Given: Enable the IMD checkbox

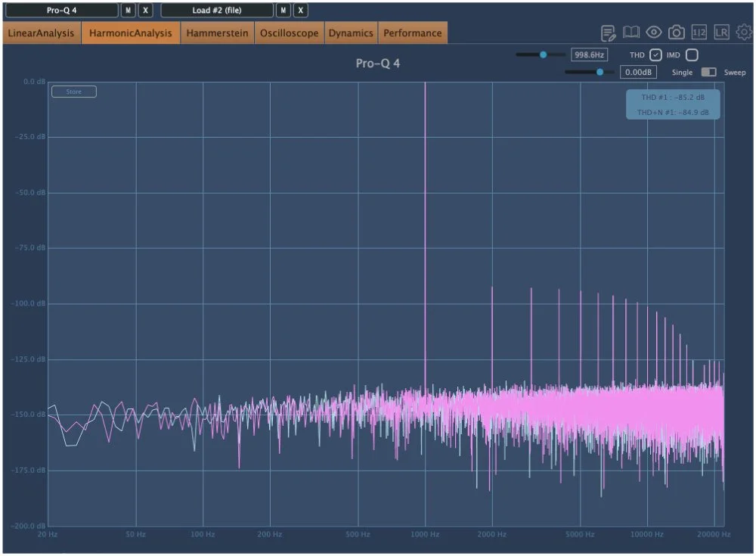Looking at the screenshot, I should [692, 55].
